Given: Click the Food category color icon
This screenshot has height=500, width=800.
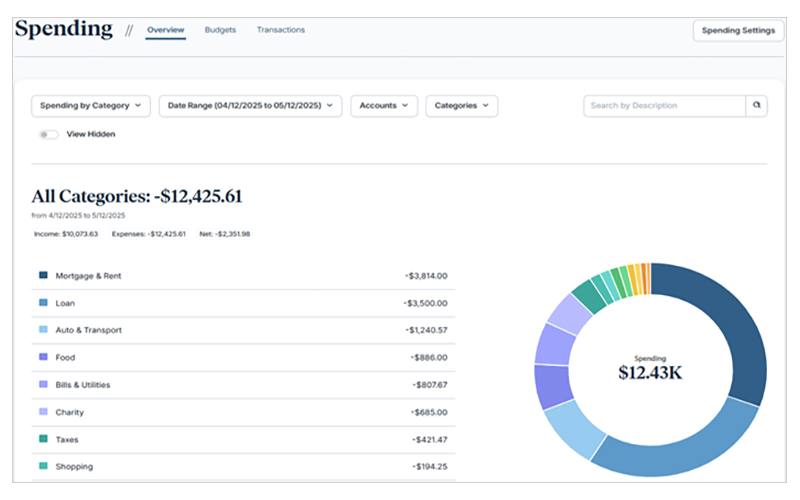Looking at the screenshot, I should (x=43, y=357).
